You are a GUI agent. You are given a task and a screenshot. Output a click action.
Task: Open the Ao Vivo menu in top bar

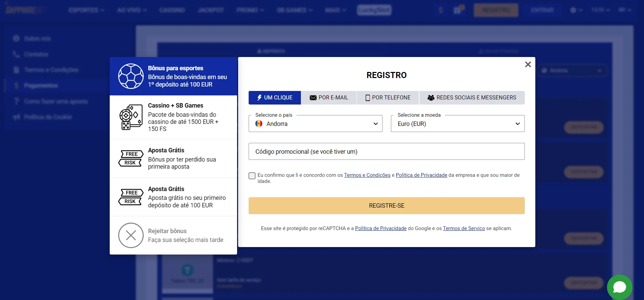pyautogui.click(x=132, y=10)
